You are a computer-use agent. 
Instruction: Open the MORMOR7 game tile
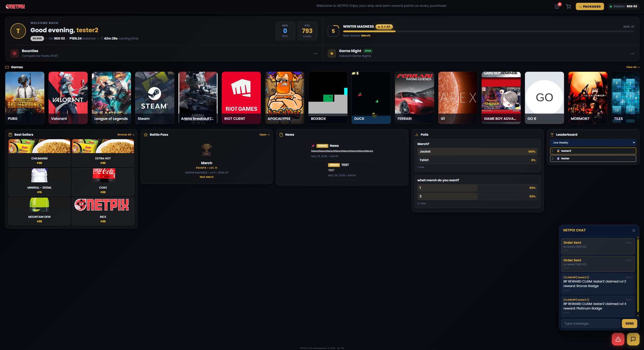(588, 98)
